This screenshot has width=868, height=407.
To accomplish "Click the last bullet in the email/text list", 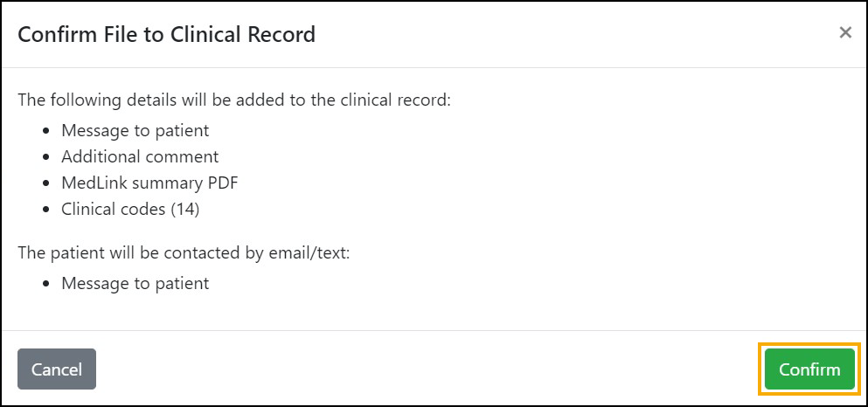I will (x=47, y=284).
